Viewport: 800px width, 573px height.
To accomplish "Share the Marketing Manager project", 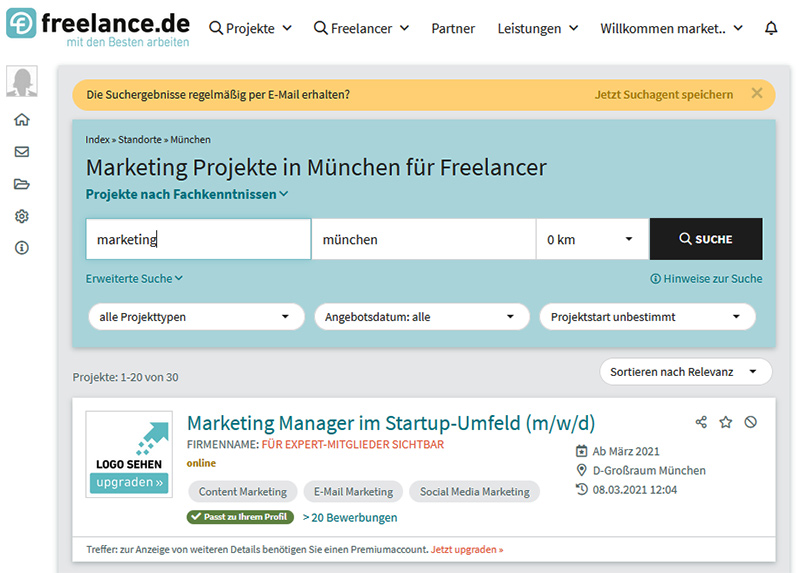I will coord(701,422).
